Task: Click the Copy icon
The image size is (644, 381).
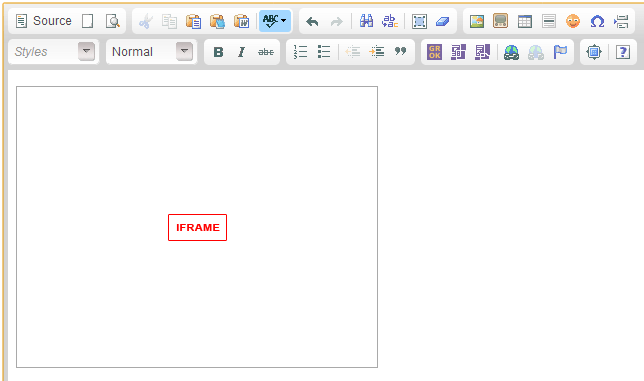Action: 169,21
